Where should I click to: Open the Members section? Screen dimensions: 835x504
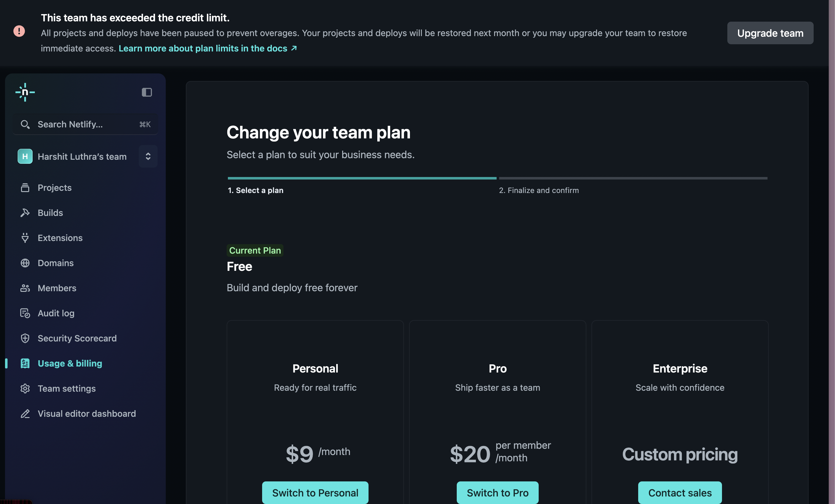coord(57,288)
